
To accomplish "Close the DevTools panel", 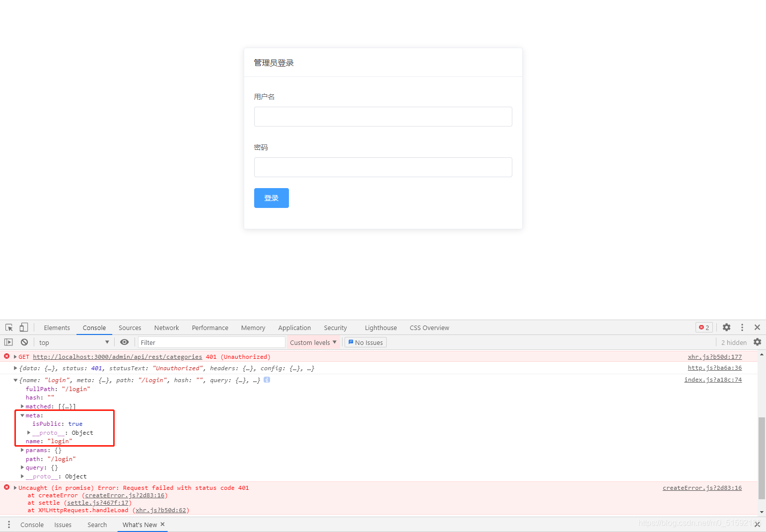I will 757,328.
